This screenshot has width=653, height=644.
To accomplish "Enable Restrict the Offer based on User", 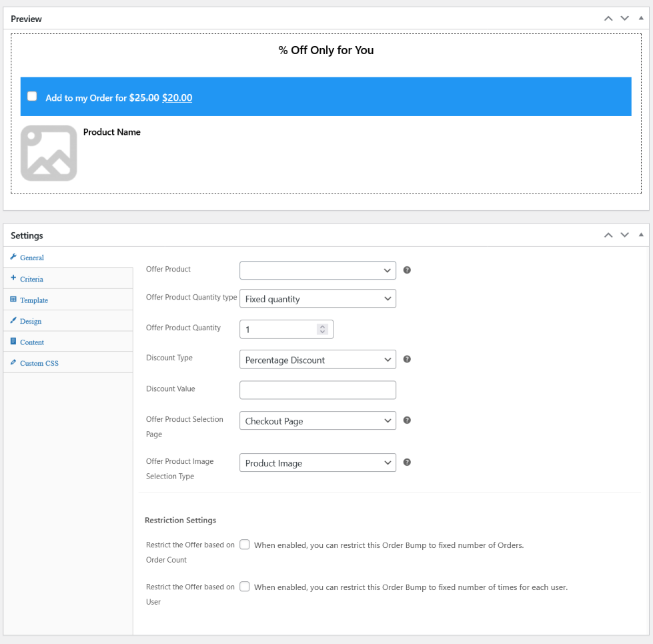I will click(x=245, y=587).
